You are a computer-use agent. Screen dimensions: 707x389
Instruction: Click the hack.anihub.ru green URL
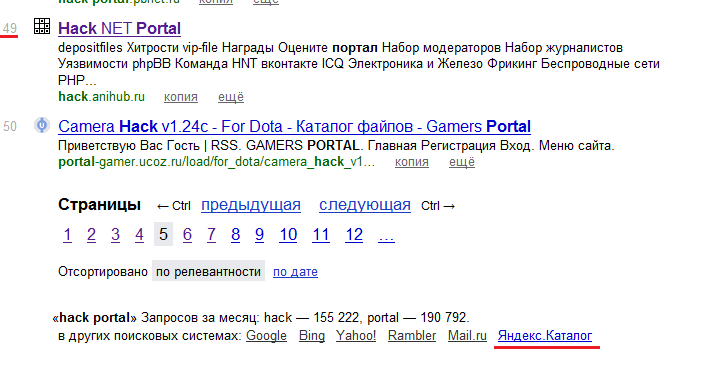(101, 97)
